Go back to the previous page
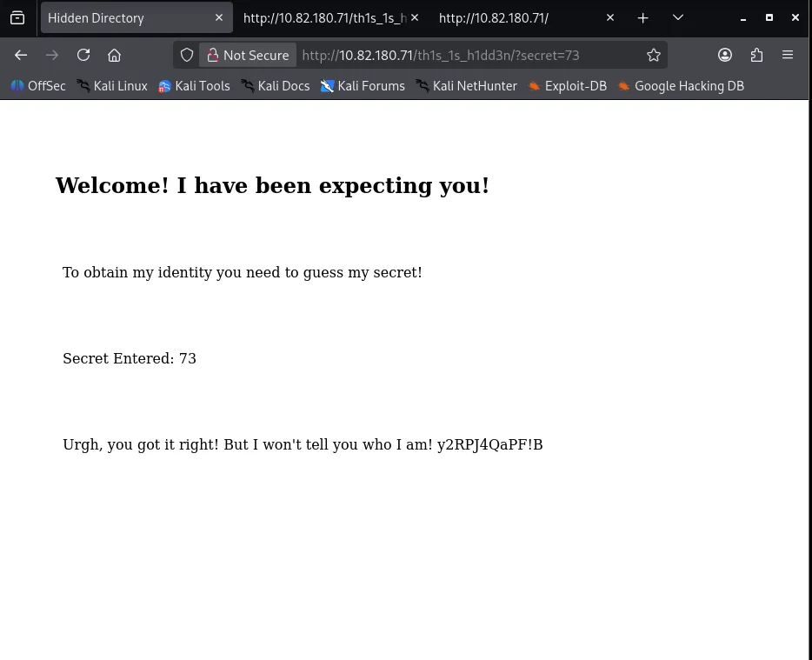This screenshot has height=660, width=812. [x=21, y=55]
